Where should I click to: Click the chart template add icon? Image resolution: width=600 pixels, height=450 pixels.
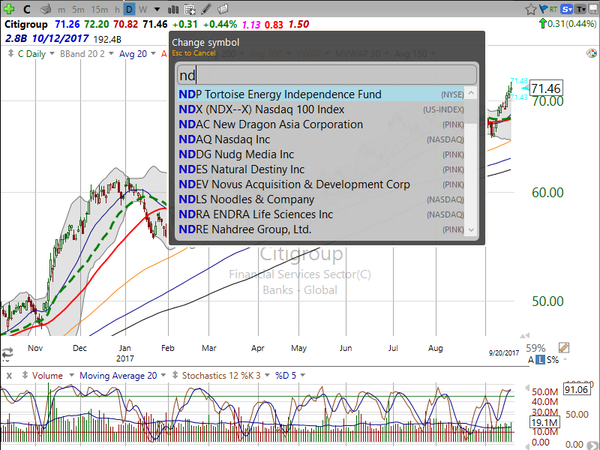click(x=189, y=9)
